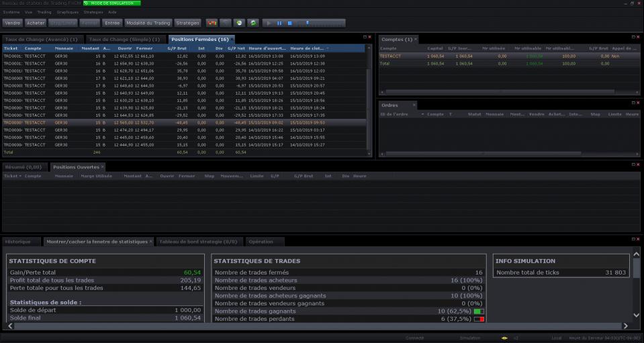The width and height of the screenshot is (644, 343).
Task: Click the Acheter button
Action: (x=36, y=23)
